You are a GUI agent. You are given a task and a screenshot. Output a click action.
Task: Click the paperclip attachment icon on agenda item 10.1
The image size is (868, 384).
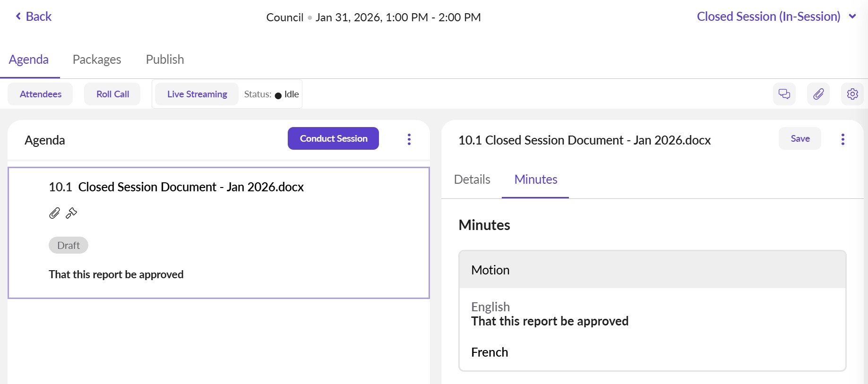point(54,213)
